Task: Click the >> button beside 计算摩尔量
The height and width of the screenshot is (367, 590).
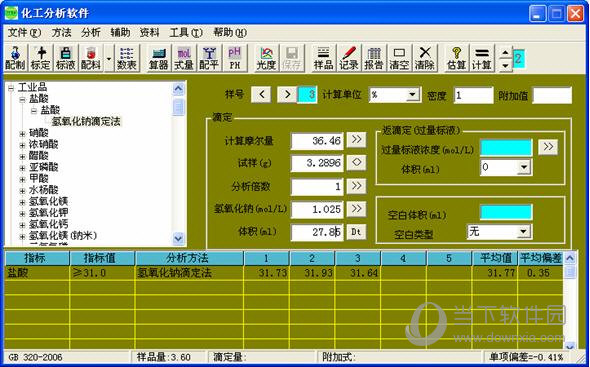Action: [x=356, y=140]
